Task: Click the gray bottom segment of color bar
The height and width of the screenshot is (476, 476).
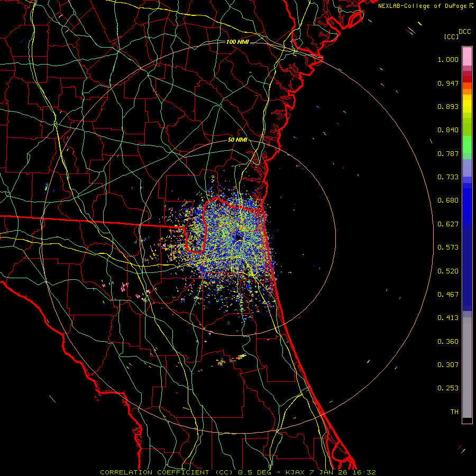Action: (467, 368)
